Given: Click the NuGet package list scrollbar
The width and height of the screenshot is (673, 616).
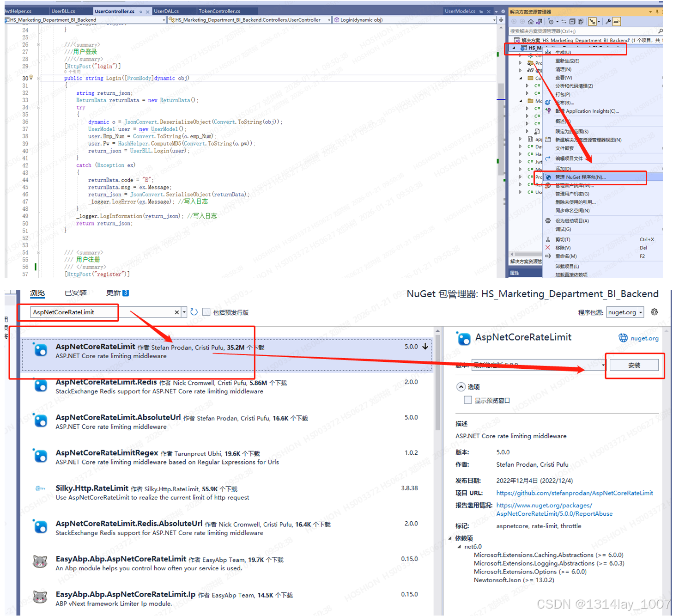Looking at the screenshot, I should [x=437, y=384].
